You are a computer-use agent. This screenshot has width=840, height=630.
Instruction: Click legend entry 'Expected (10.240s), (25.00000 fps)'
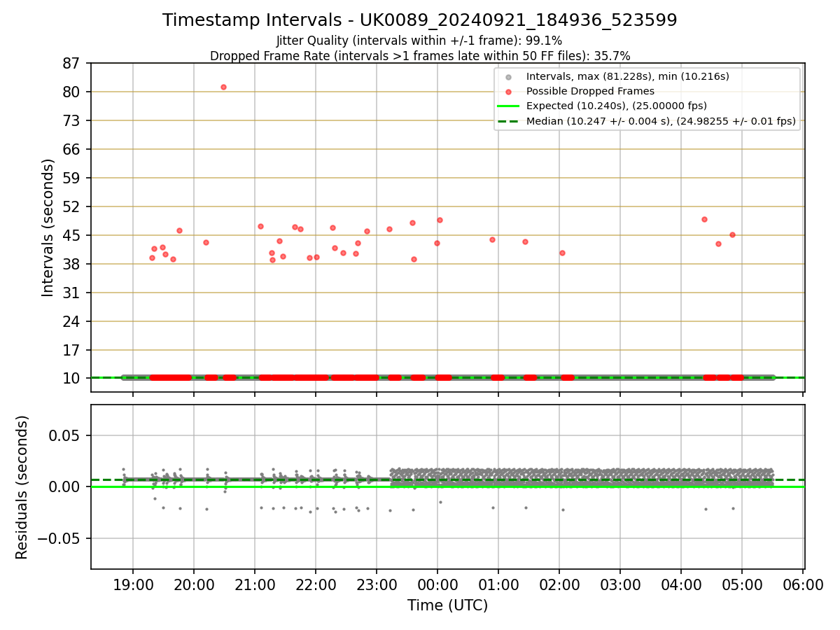616,106
